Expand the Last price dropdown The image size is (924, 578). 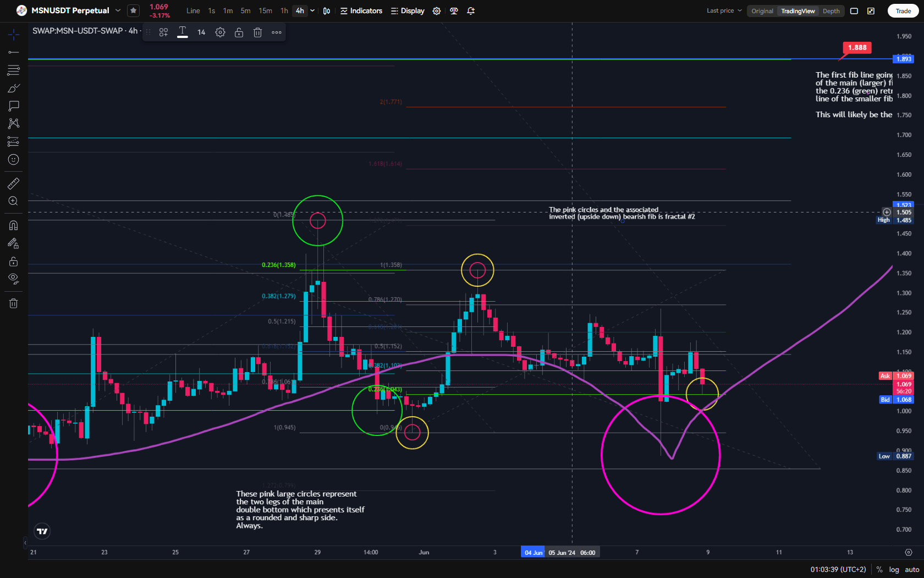coord(724,10)
